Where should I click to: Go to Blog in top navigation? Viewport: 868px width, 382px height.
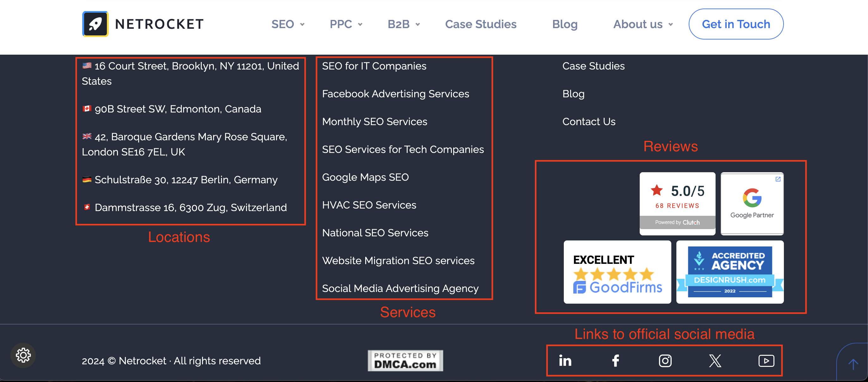(x=565, y=24)
